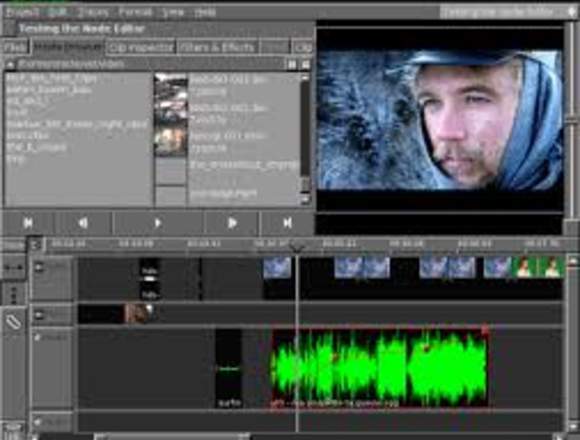This screenshot has width=580, height=440.
Task: Open the Project menu
Action: click(23, 12)
